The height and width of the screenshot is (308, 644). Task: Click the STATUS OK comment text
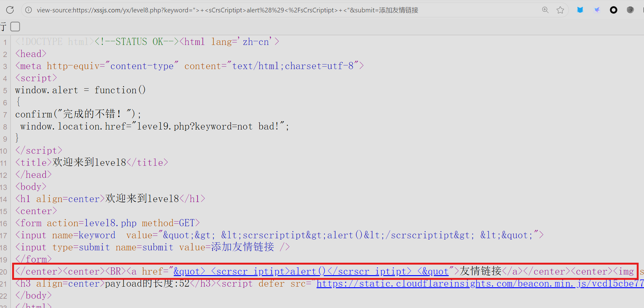[x=137, y=42]
